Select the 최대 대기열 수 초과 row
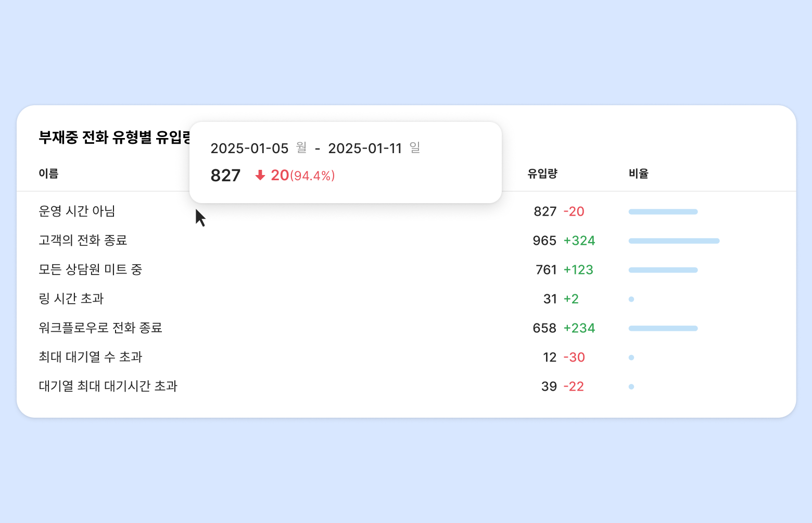 click(x=90, y=357)
